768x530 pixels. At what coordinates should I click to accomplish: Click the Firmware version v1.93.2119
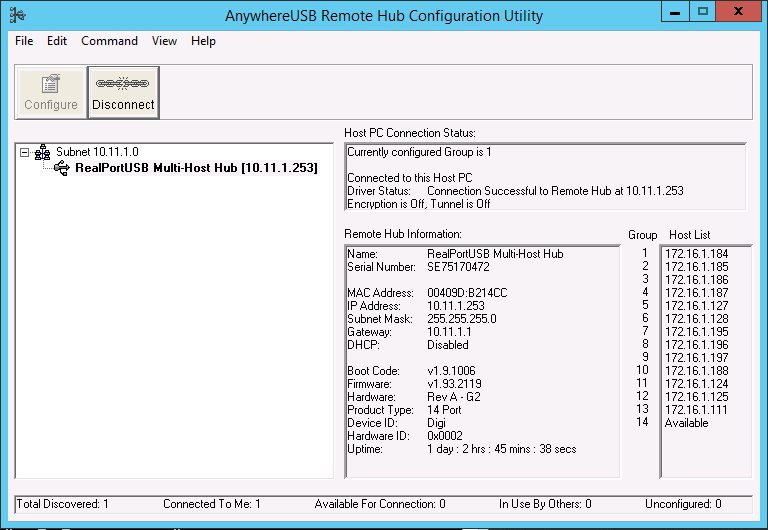(x=454, y=384)
